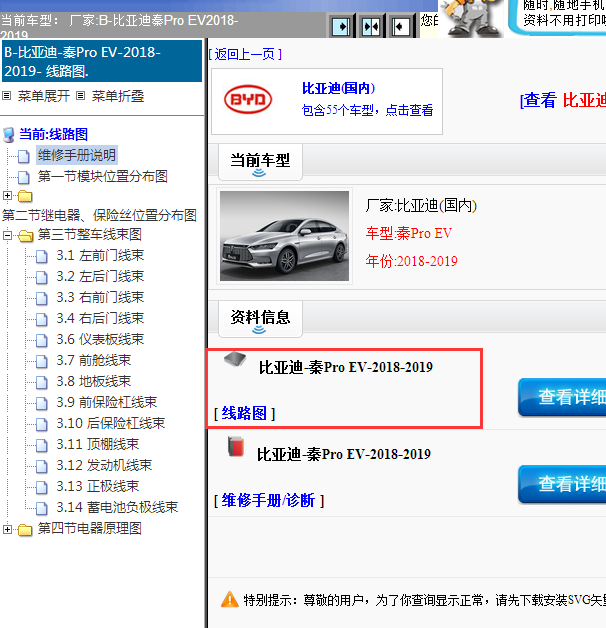
Task: Click 查看详细 button for 线路图 row
Action: [x=562, y=397]
